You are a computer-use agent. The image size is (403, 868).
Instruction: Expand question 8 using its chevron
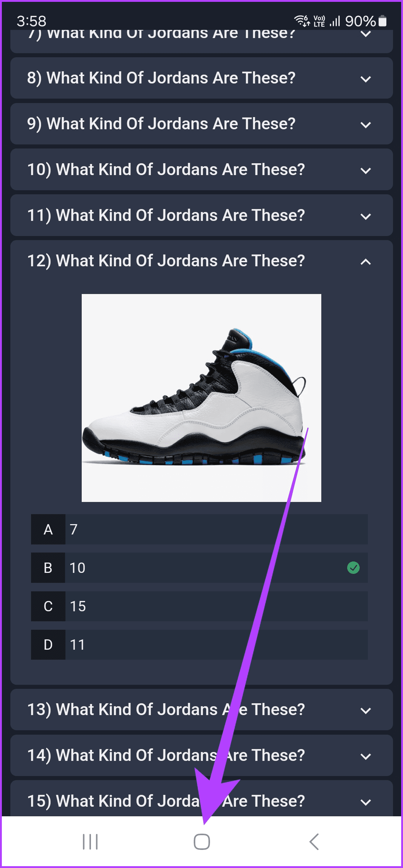[x=366, y=79]
